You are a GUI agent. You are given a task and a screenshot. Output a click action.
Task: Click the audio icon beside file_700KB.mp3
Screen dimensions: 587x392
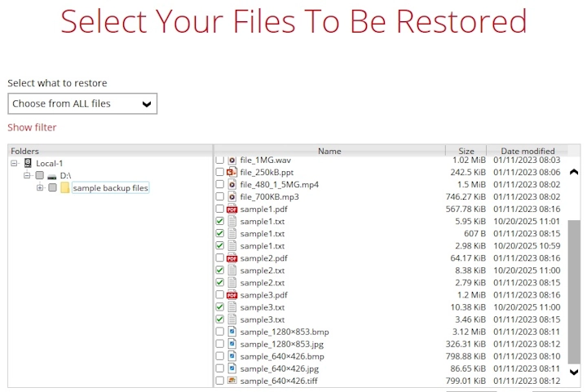click(232, 196)
